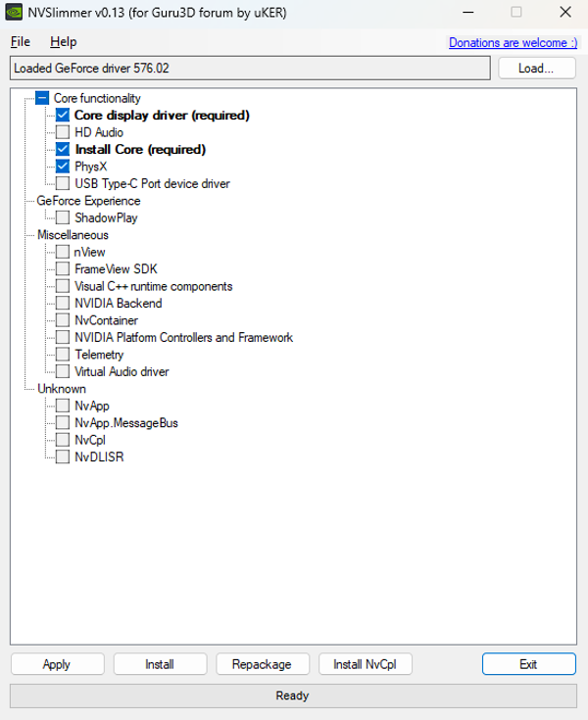
Task: Click the Apply button
Action: pyautogui.click(x=58, y=664)
